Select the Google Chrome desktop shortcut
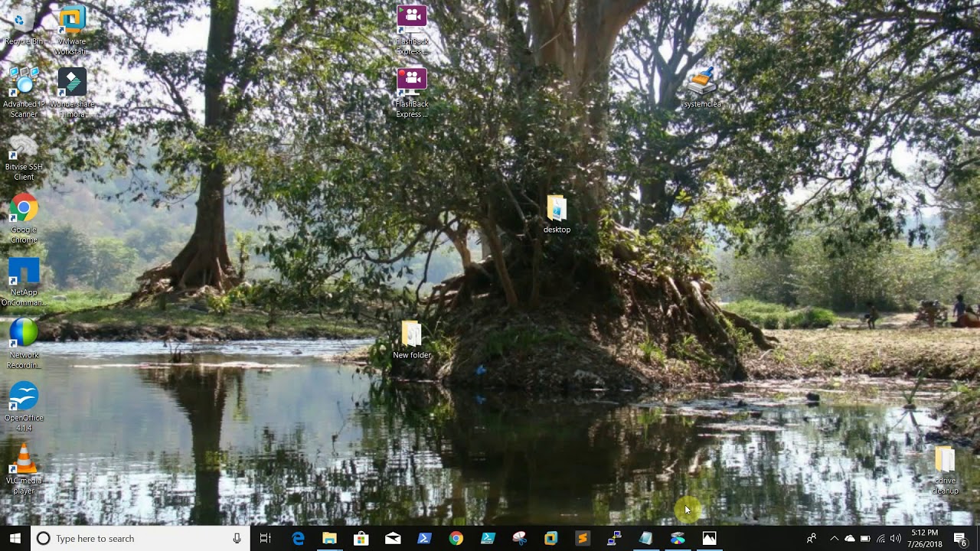980x551 pixels. pyautogui.click(x=23, y=218)
